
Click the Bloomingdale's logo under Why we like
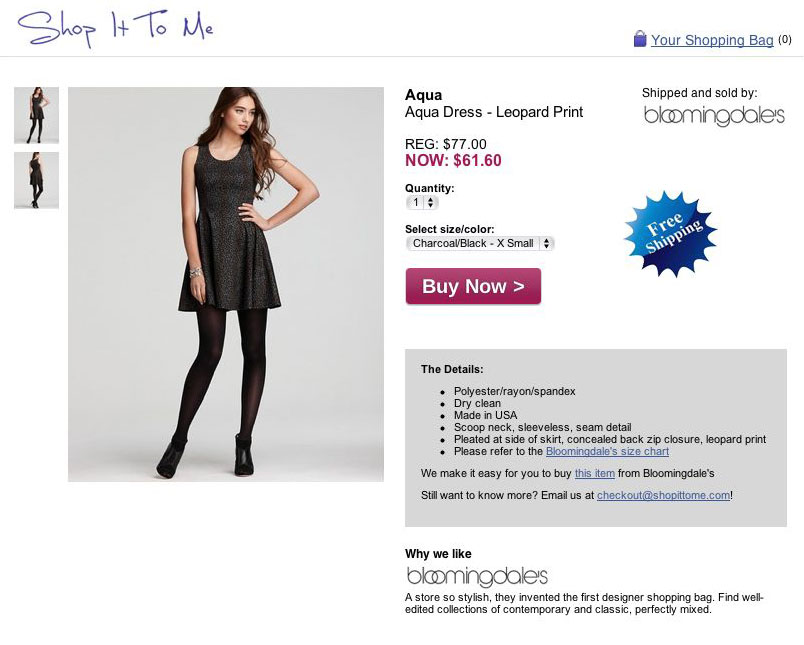click(477, 577)
